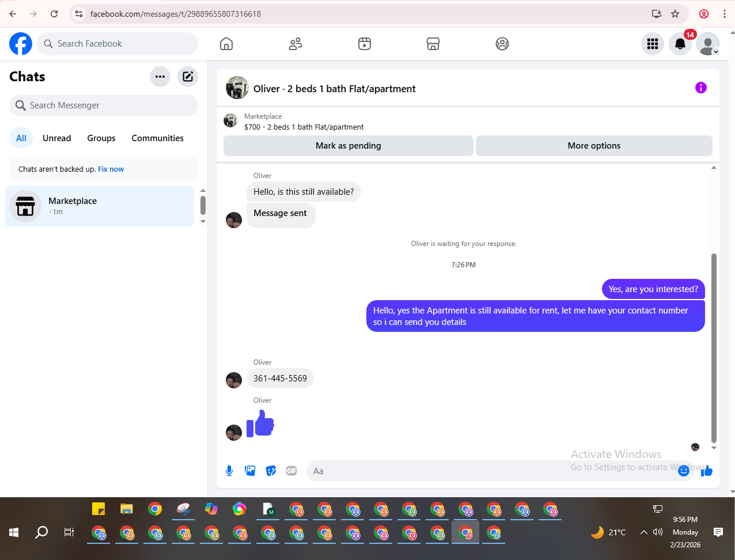Open the Facebook menu grid icon
Viewport: 735px width, 560px height.
coord(653,44)
